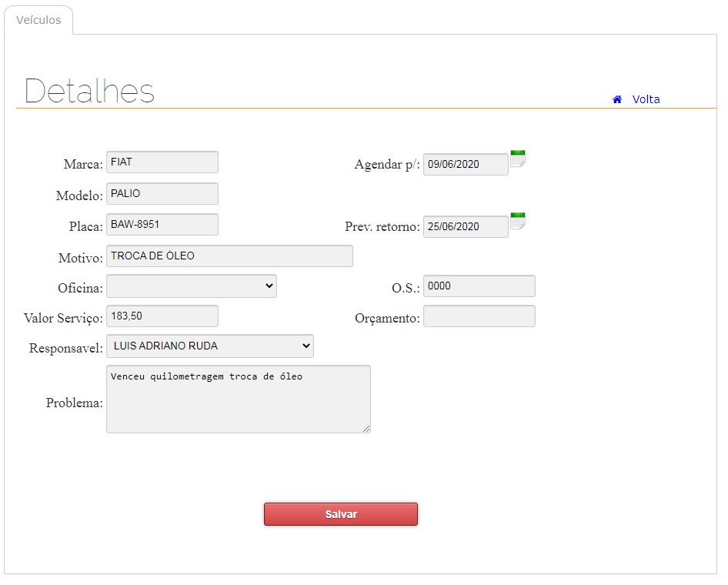Open calendar icon beside Prev. retorno date
The image size is (728, 585).
pos(518,222)
